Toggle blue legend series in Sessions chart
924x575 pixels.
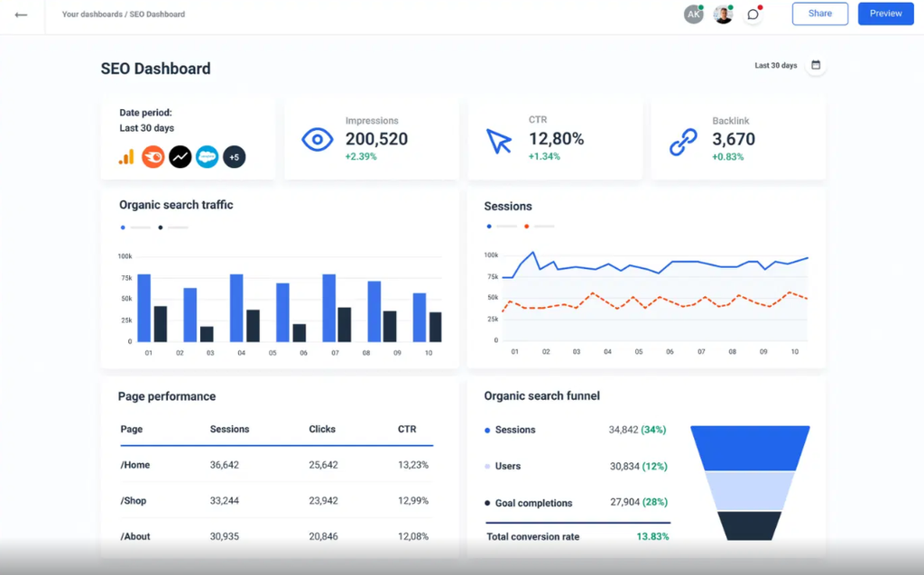point(502,227)
